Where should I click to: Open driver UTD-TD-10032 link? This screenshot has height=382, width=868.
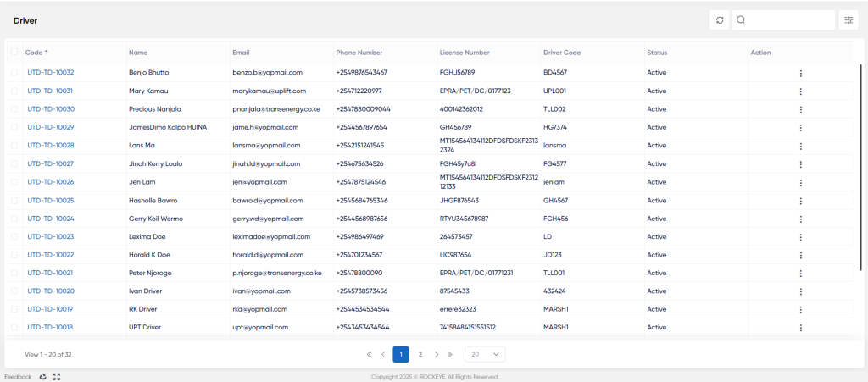[x=50, y=73]
